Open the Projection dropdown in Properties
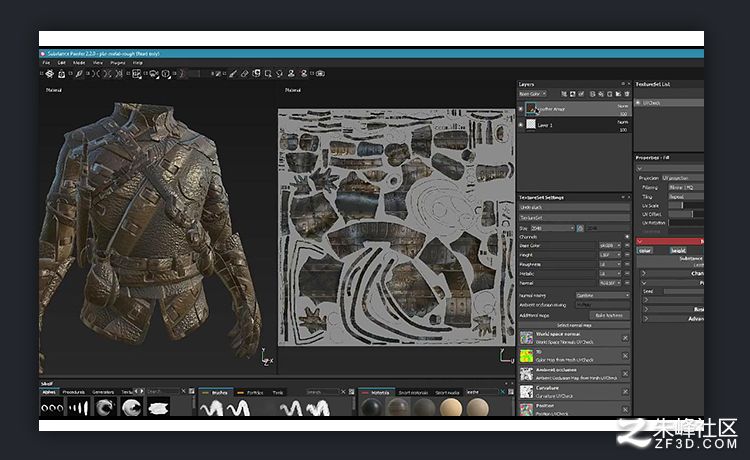 pyautogui.click(x=683, y=178)
